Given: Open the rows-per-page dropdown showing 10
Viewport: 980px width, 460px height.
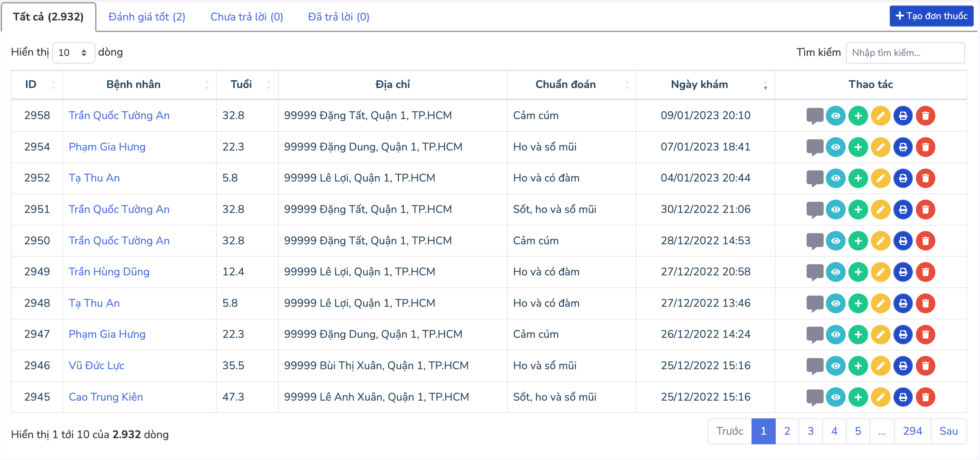Looking at the screenshot, I should [x=73, y=53].
